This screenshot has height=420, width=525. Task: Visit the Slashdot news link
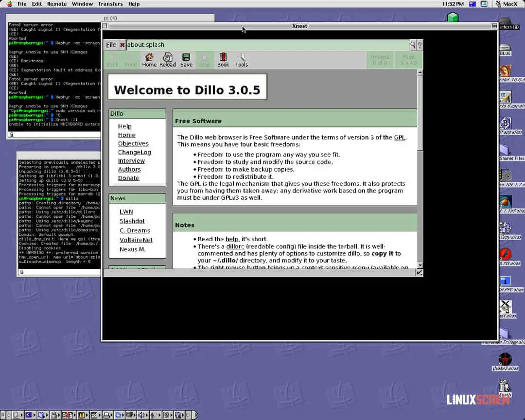pos(132,221)
